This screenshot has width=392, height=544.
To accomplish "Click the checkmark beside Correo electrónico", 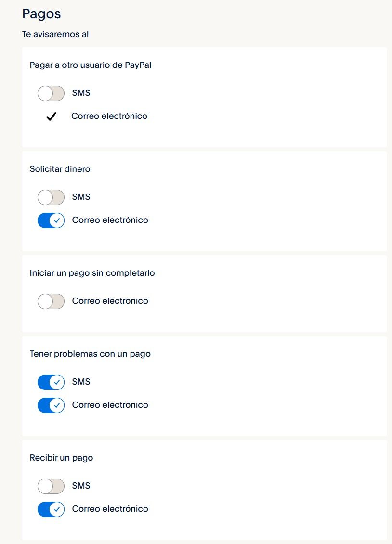I will (x=52, y=116).
